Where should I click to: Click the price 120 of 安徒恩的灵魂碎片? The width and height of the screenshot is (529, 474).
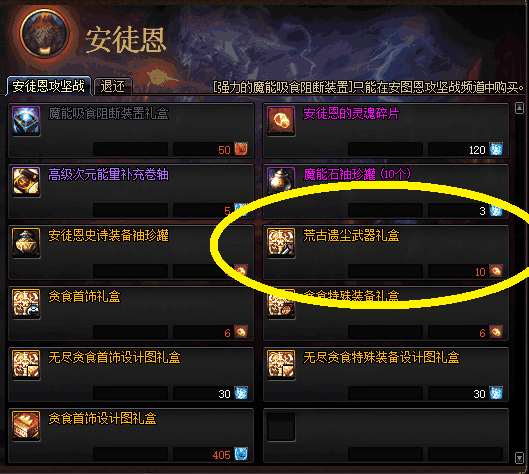tap(477, 150)
